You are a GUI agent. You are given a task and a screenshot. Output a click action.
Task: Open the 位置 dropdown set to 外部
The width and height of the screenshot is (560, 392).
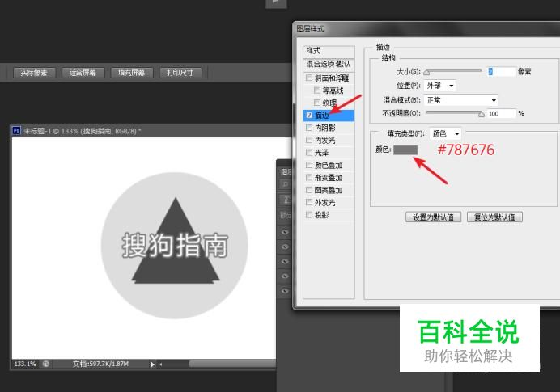[440, 86]
